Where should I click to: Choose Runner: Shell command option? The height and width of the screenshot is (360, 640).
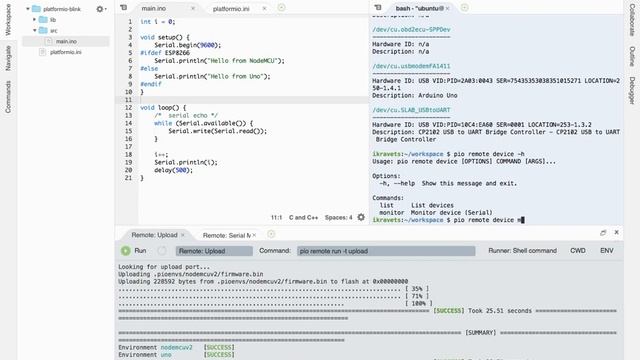[522, 251]
